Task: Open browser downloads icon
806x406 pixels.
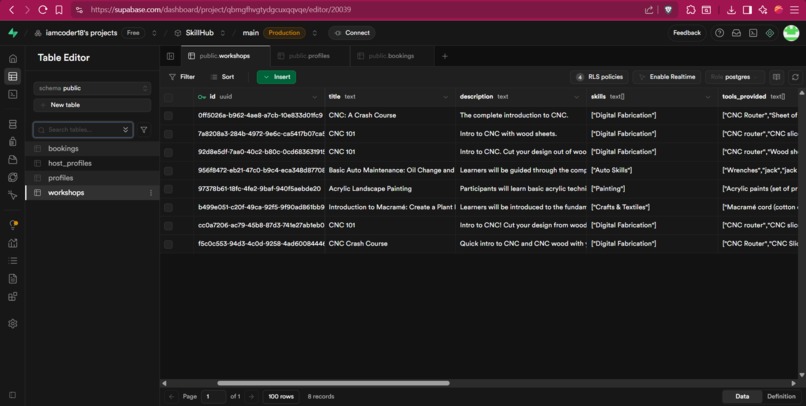Action: [731, 10]
